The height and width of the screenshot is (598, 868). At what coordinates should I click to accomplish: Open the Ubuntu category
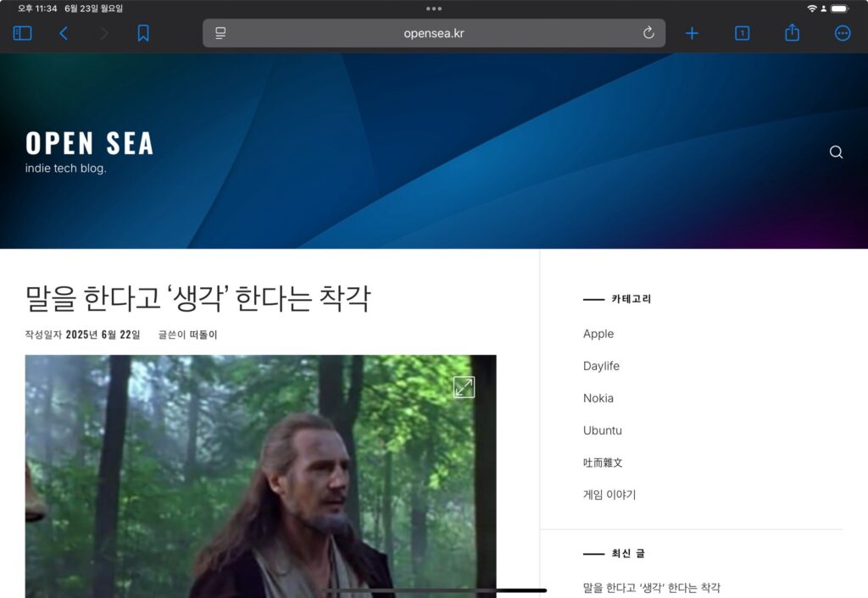tap(603, 430)
